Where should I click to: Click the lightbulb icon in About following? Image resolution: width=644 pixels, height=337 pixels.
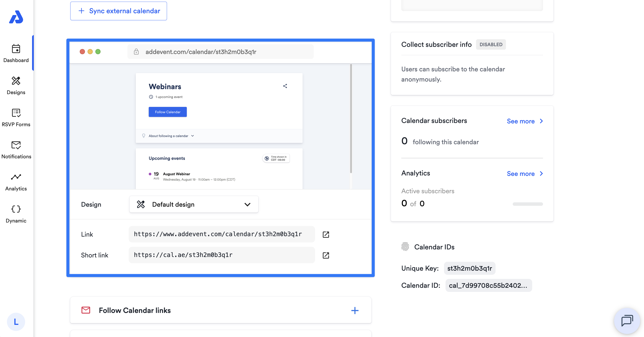coord(143,136)
